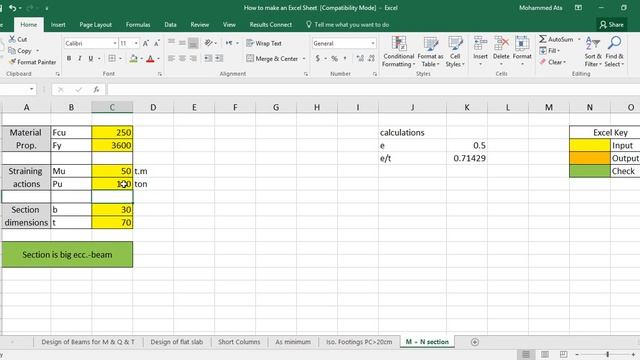640x360 pixels.
Task: Click the Increase Indent icon
Action: pos(219,58)
